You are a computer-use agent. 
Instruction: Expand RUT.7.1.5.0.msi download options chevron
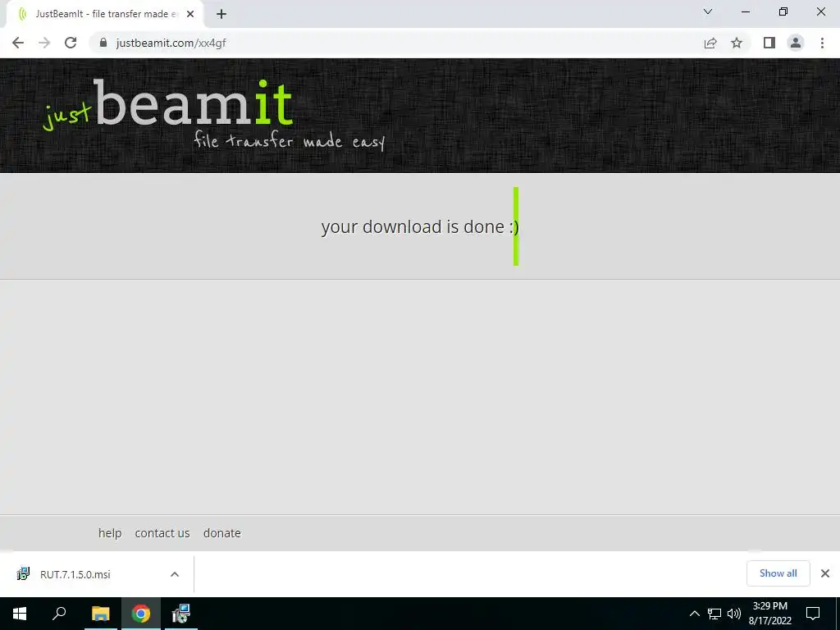(x=175, y=574)
